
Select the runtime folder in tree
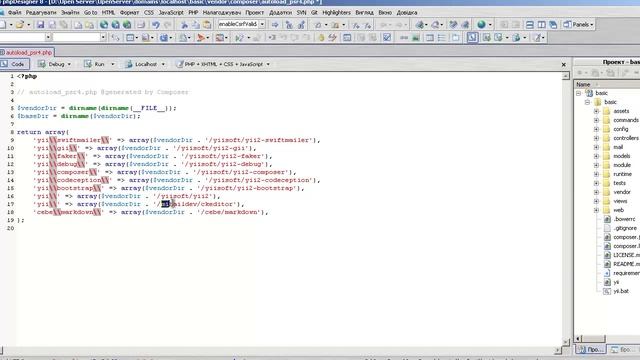pos(622,174)
